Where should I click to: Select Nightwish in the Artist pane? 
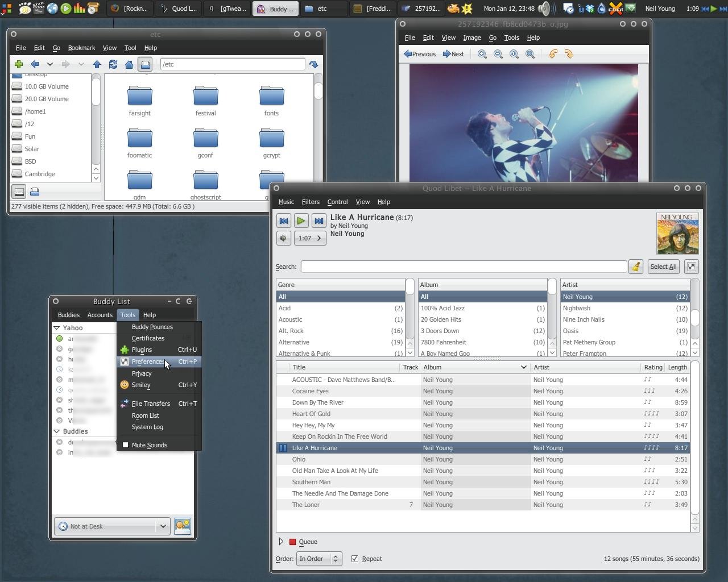pyautogui.click(x=624, y=308)
